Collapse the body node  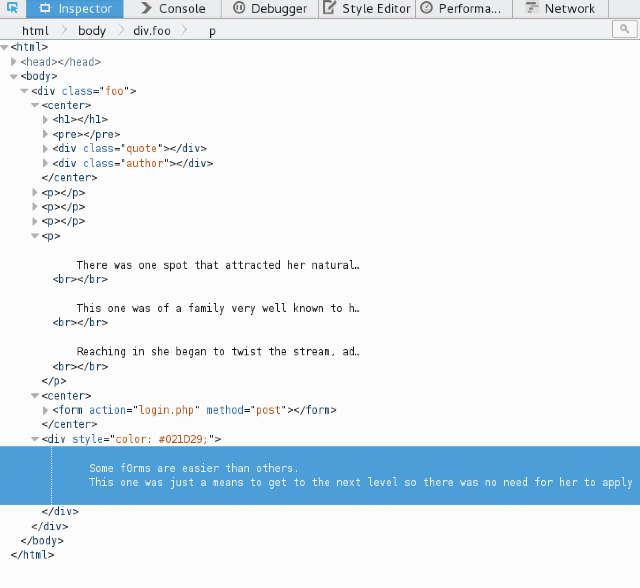coord(14,76)
